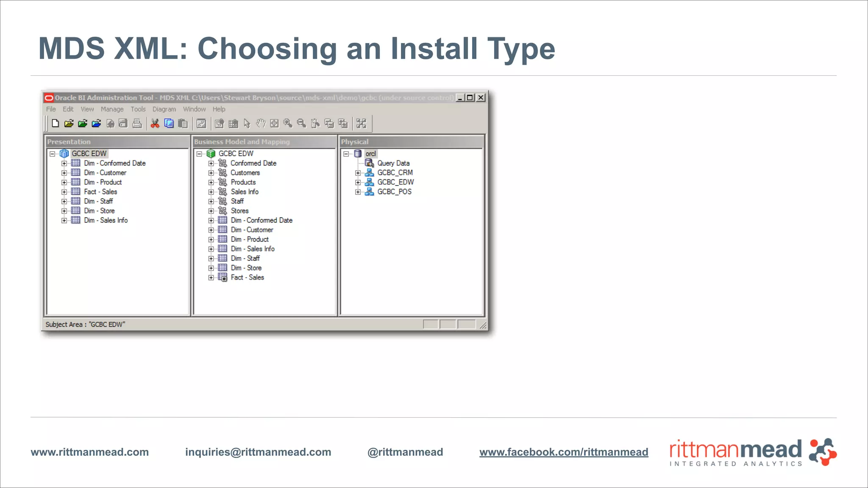Click the Cut scissors icon

pyautogui.click(x=155, y=123)
